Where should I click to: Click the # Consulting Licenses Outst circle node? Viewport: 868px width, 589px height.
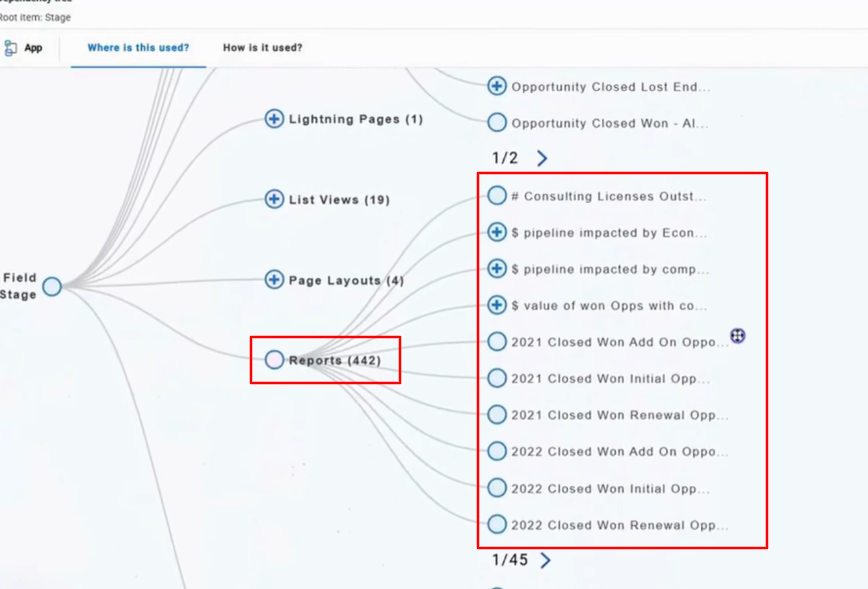pyautogui.click(x=497, y=196)
